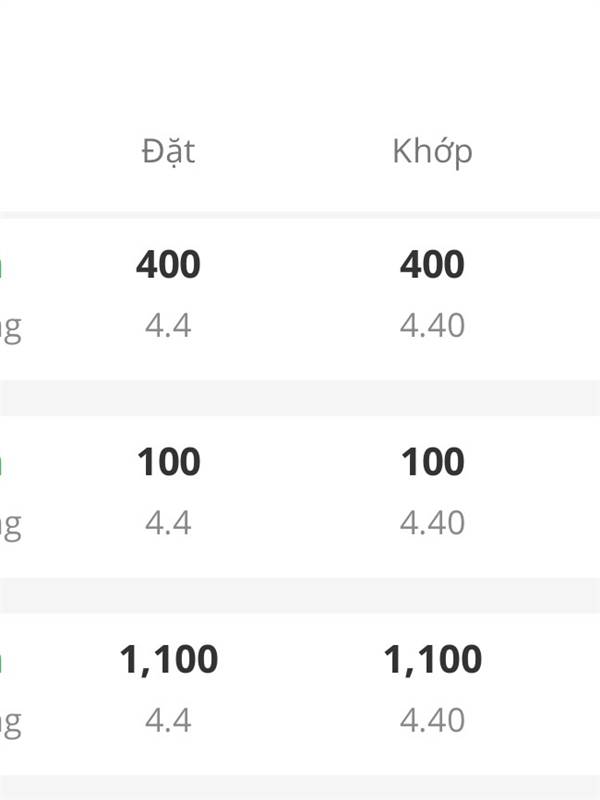This screenshot has height=800, width=600.
Task: Tap the cut-off gray text in 100 row
Action: point(10,527)
